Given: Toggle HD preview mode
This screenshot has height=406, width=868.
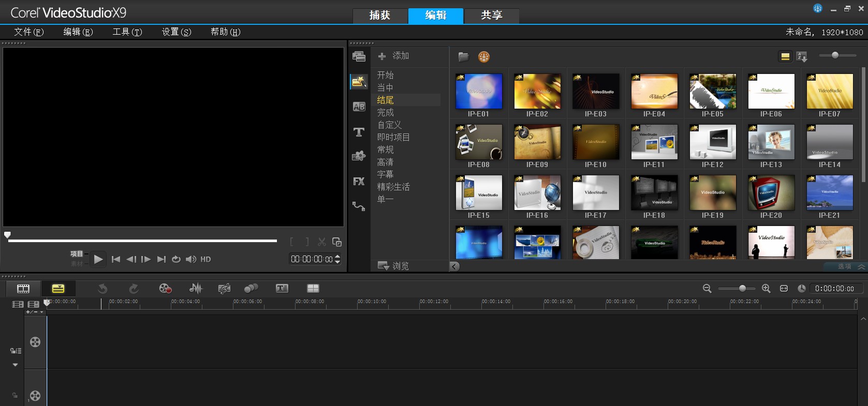Looking at the screenshot, I should click(205, 260).
